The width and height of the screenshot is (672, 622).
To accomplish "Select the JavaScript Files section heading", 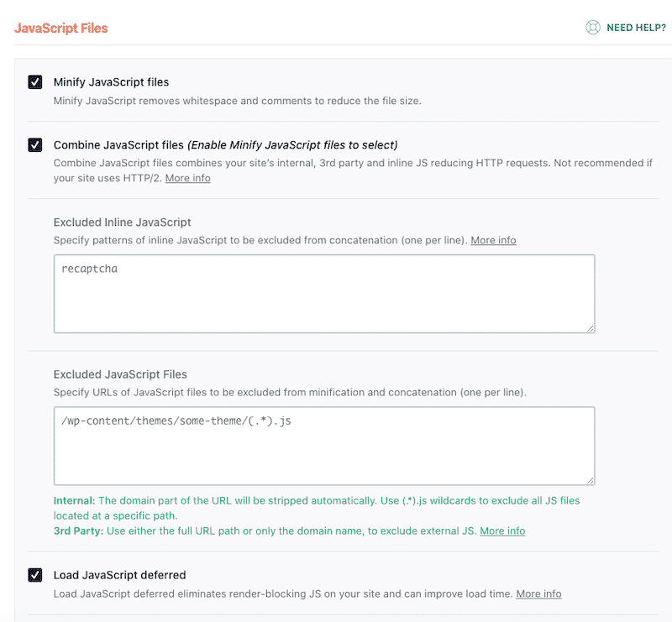I will [x=61, y=28].
